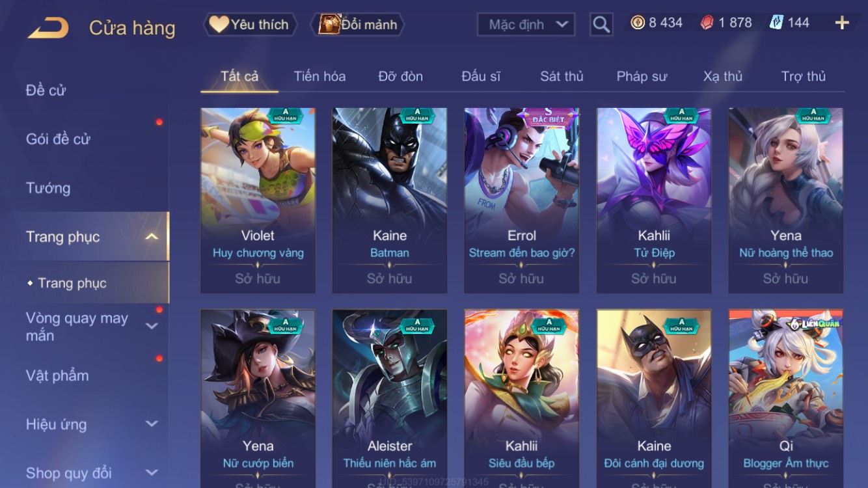Expand Vòng quay may mắn section
Image resolution: width=868 pixels, height=488 pixels.
coord(151,326)
